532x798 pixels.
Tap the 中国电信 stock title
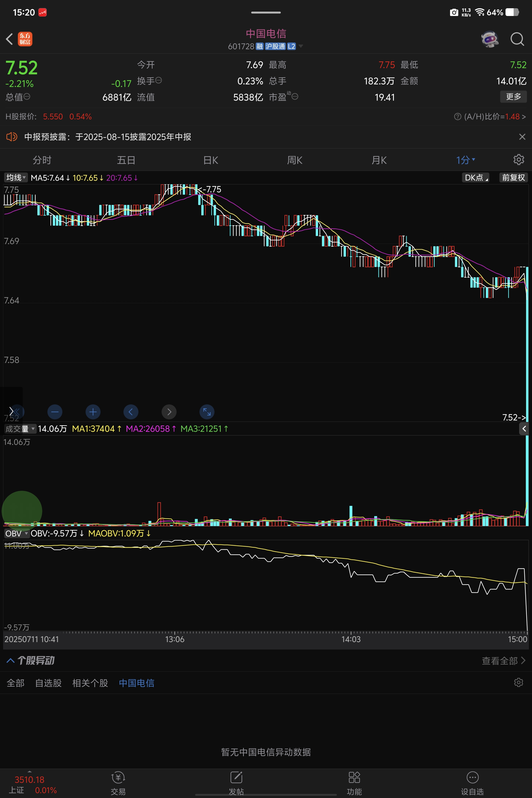pos(266,34)
